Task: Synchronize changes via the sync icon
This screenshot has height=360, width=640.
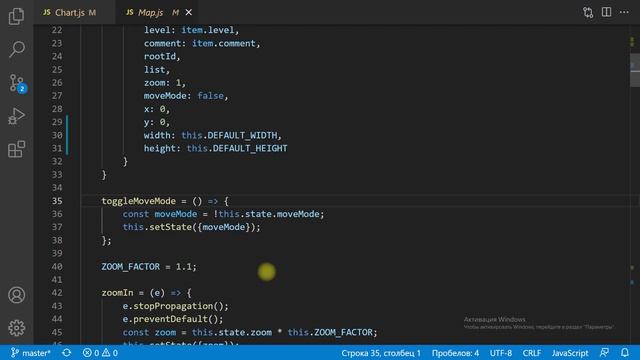Action: [67, 353]
